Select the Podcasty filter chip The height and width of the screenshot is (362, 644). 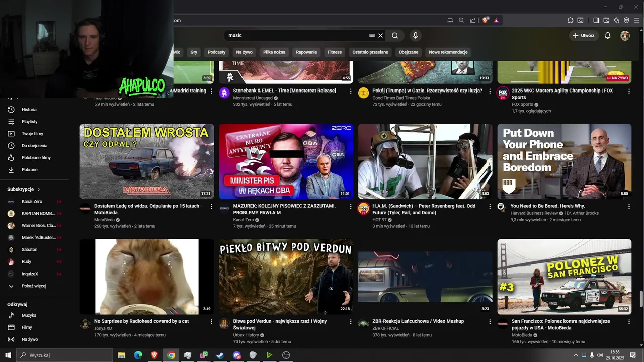click(x=217, y=52)
